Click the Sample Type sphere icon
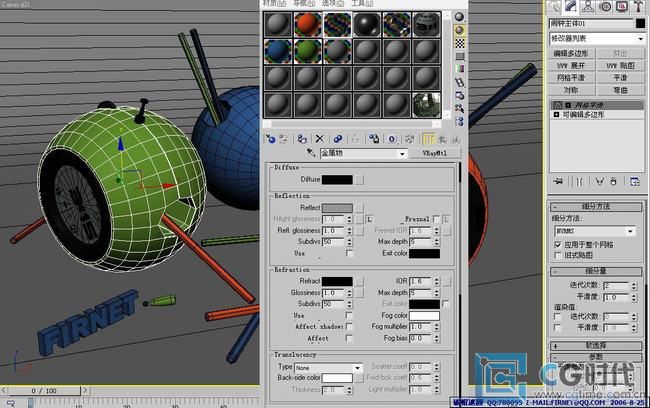 point(459,17)
